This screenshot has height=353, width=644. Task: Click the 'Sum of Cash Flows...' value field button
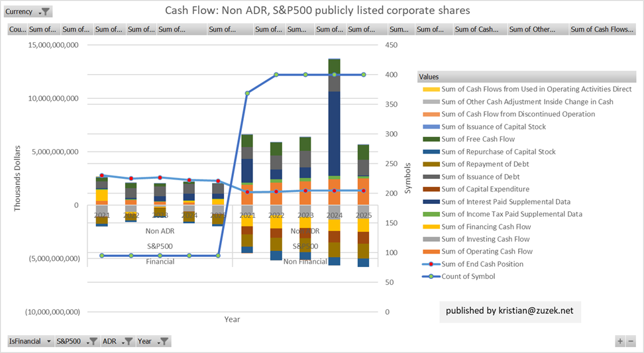tap(602, 29)
